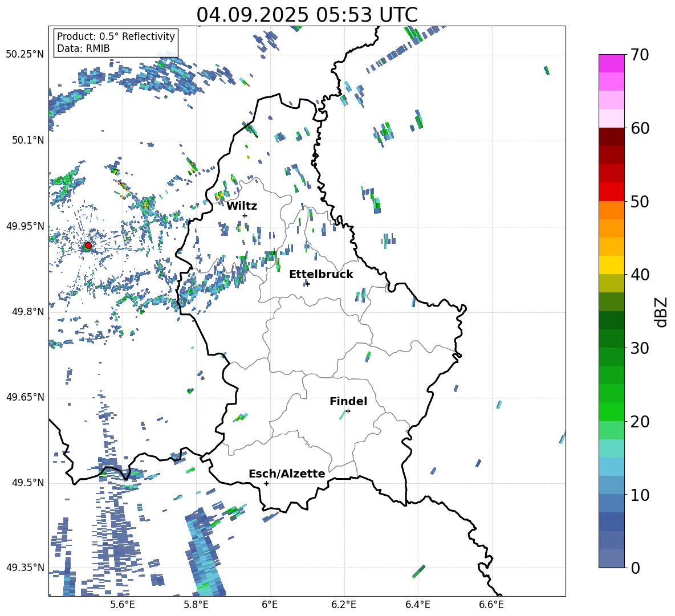This screenshot has height=616, width=675.
Task: Click the colorbar tick label 50
Action: point(640,201)
